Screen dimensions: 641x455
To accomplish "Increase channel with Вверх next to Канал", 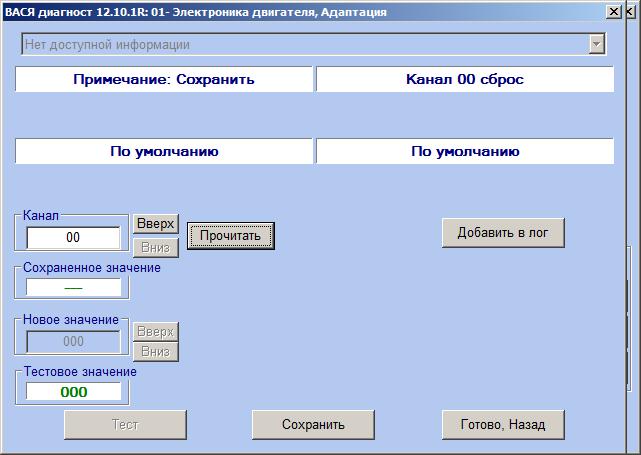I will (x=156, y=224).
